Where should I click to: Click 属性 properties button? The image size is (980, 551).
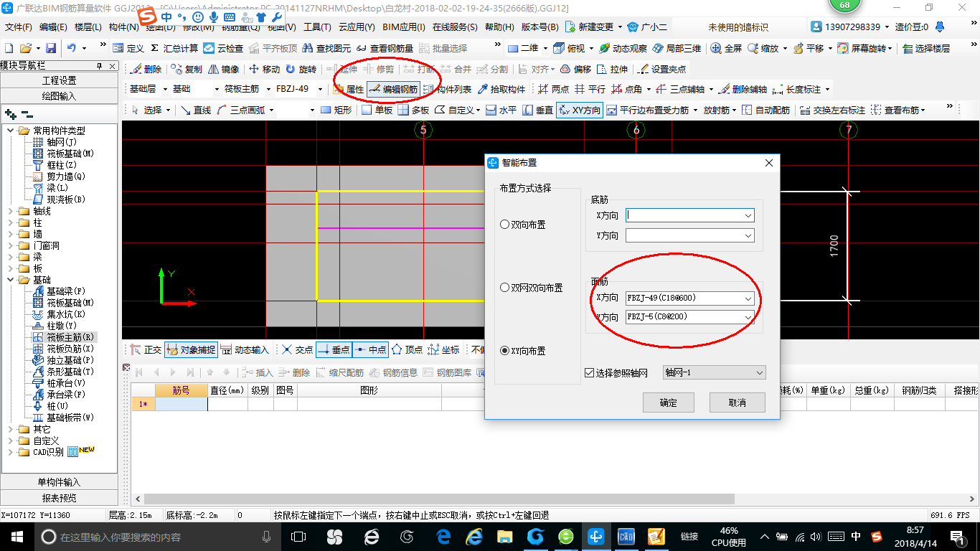348,90
